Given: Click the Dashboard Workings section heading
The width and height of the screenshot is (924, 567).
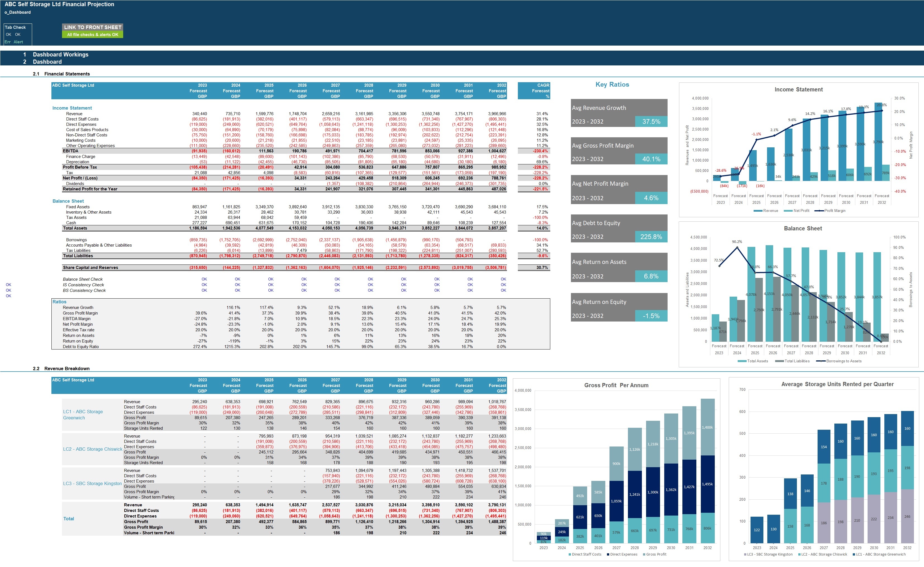Looking at the screenshot, I should (x=60, y=55).
